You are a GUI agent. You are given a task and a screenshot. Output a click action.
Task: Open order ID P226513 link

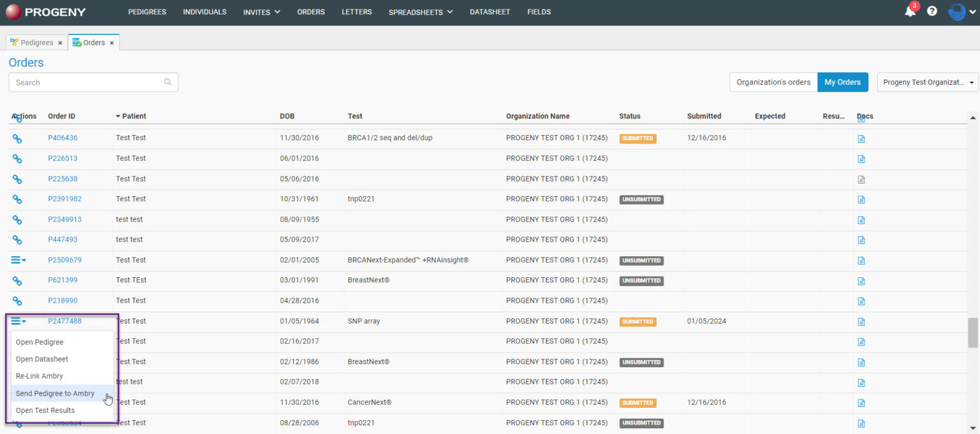(63, 159)
